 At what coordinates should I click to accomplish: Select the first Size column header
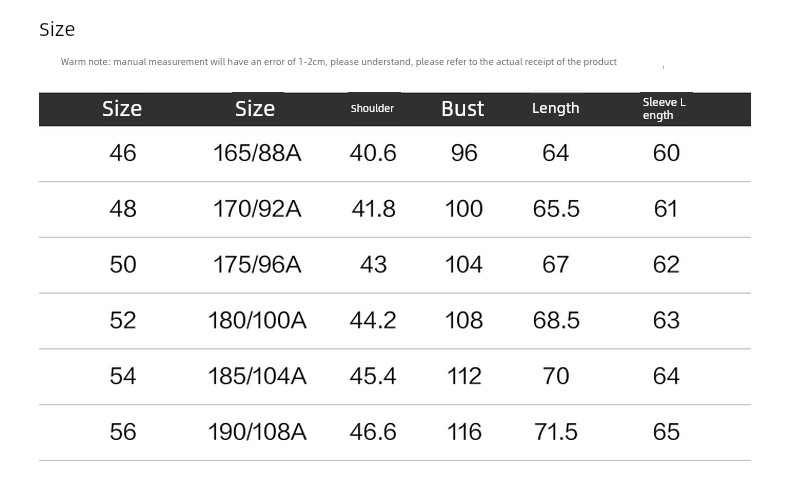point(122,108)
